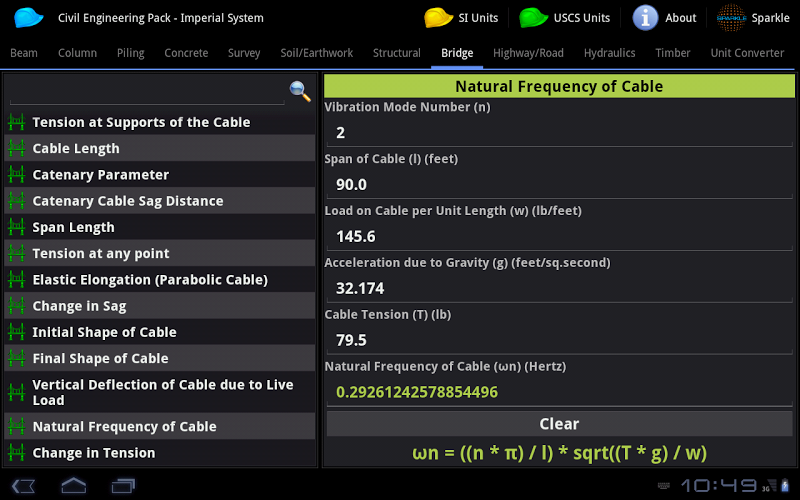Select the Survey tab

[244, 53]
